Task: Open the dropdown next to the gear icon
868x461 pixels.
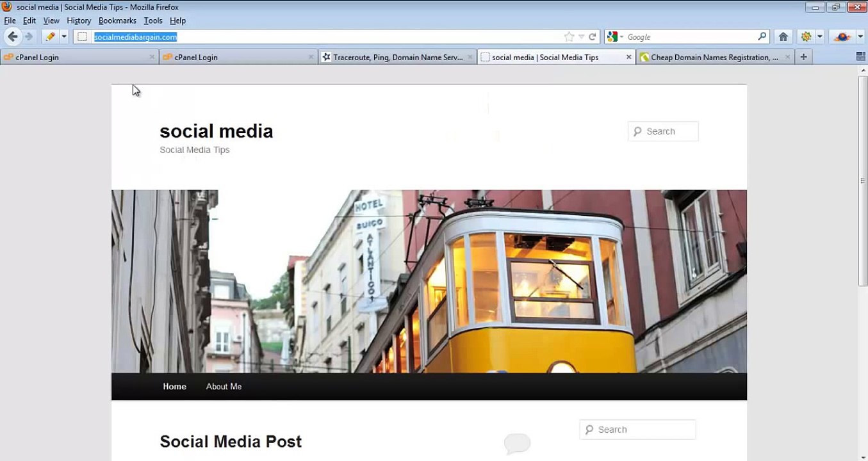Action: (x=819, y=36)
